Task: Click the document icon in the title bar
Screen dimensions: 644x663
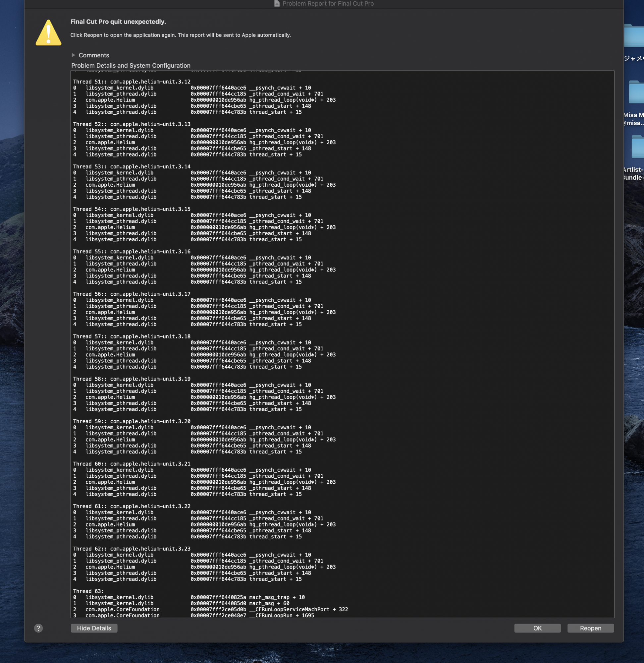Action: coord(277,3)
